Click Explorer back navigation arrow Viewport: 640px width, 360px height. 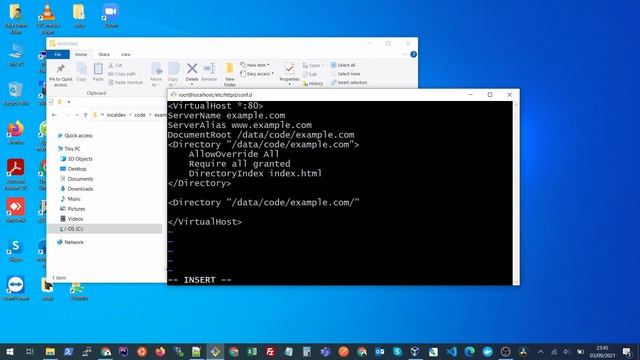coord(54,115)
